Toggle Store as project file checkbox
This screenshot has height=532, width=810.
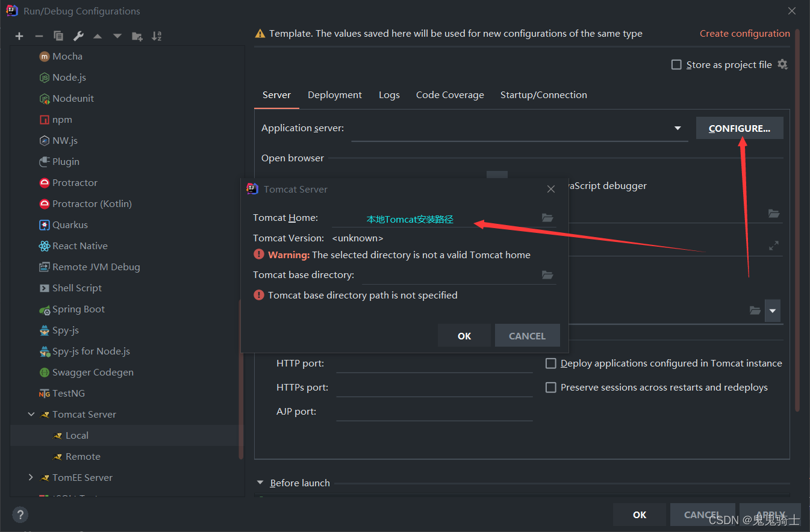click(676, 64)
